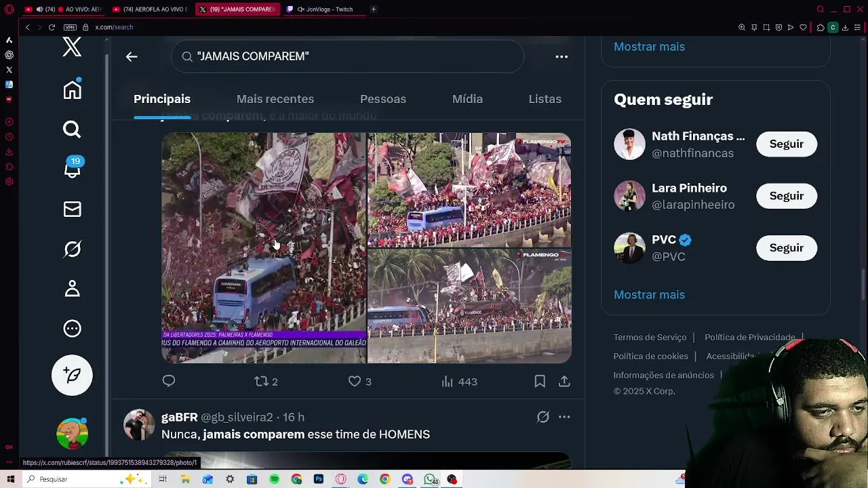This screenshot has width=868, height=488.
Task: Open Nath Finanças profile avatar
Action: [x=629, y=144]
